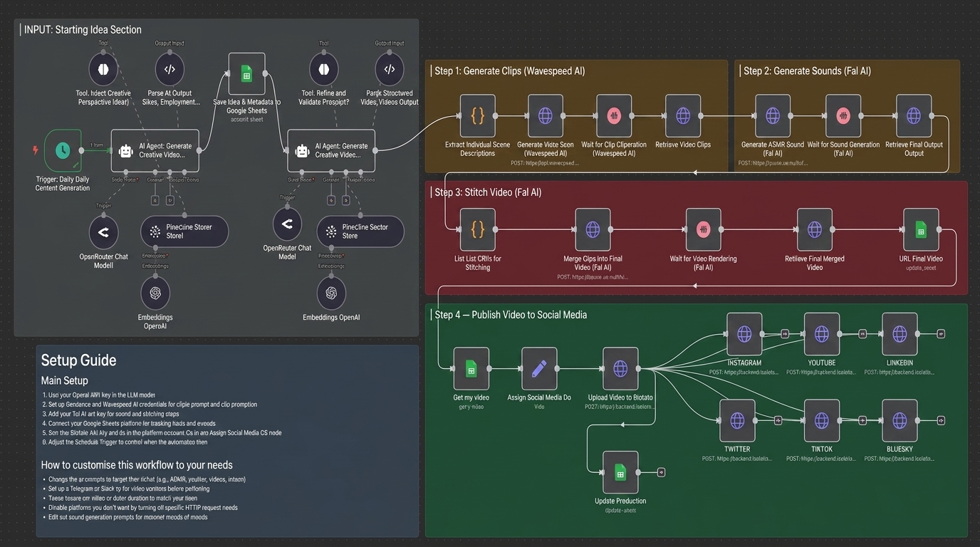980x547 pixels.
Task: Open the Save Idea & Metadata Google Sheets node
Action: click(246, 73)
